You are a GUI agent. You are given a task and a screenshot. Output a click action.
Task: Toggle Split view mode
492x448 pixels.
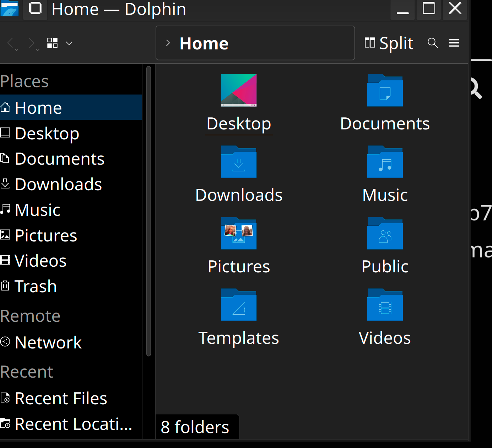point(389,43)
